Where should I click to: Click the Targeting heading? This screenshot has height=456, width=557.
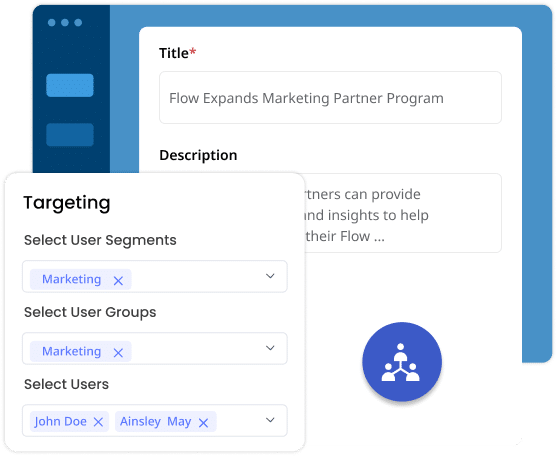pyautogui.click(x=67, y=203)
